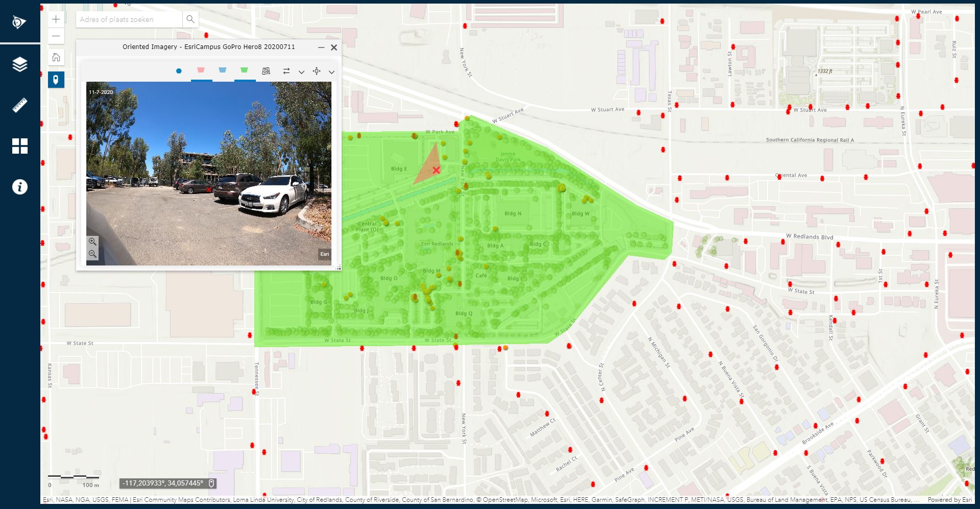Click the 'Jennie Davis Park' label
Viewport: 980px width, 509px height.
tap(508, 157)
